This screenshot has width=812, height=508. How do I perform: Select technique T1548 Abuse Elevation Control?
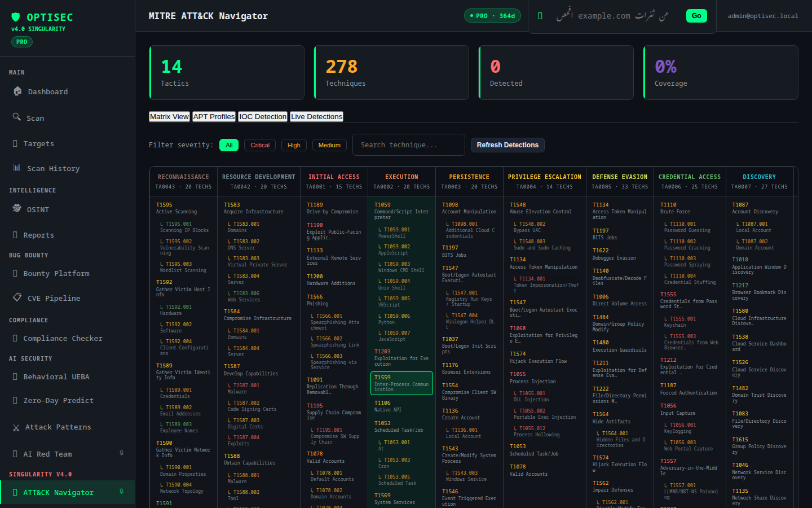coord(544,208)
